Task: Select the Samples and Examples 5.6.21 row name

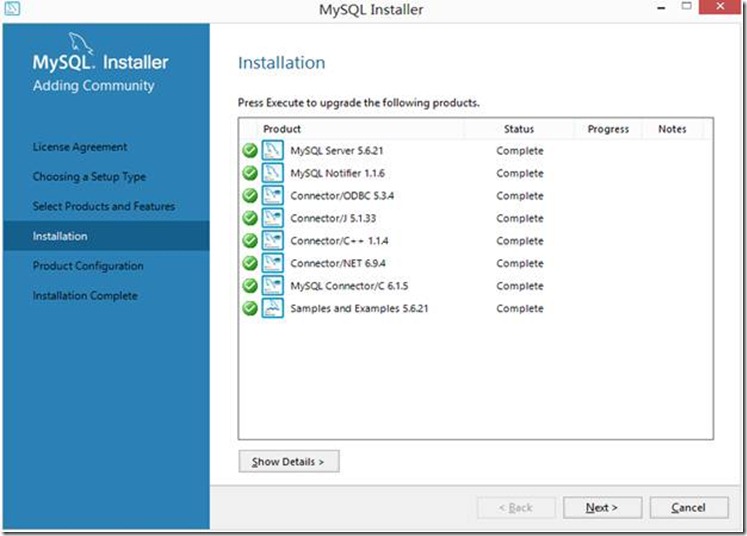Action: [x=359, y=308]
